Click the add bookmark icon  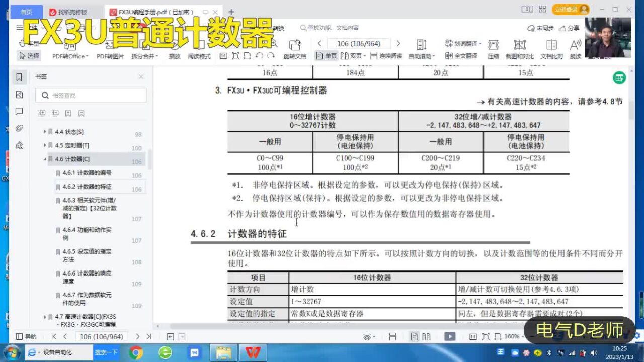(68, 113)
